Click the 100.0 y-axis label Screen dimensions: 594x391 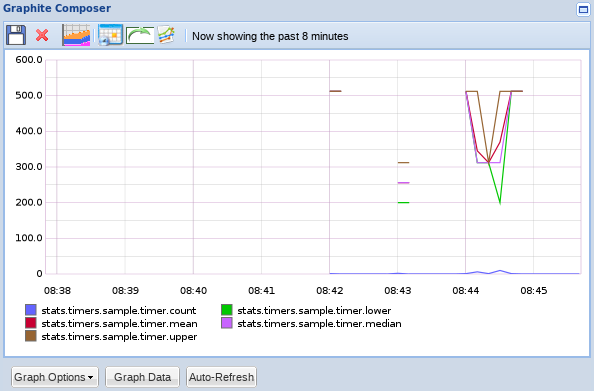[29, 238]
